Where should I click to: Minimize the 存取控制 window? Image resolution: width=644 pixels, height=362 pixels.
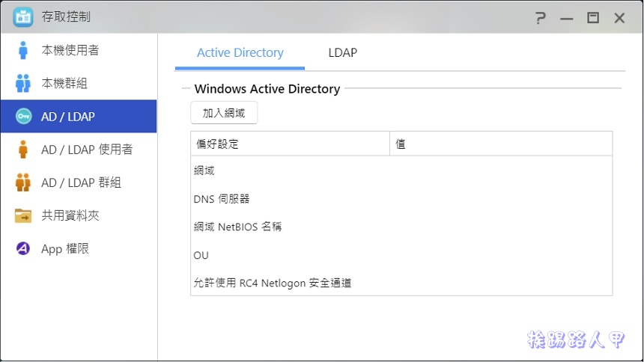pyautogui.click(x=566, y=18)
